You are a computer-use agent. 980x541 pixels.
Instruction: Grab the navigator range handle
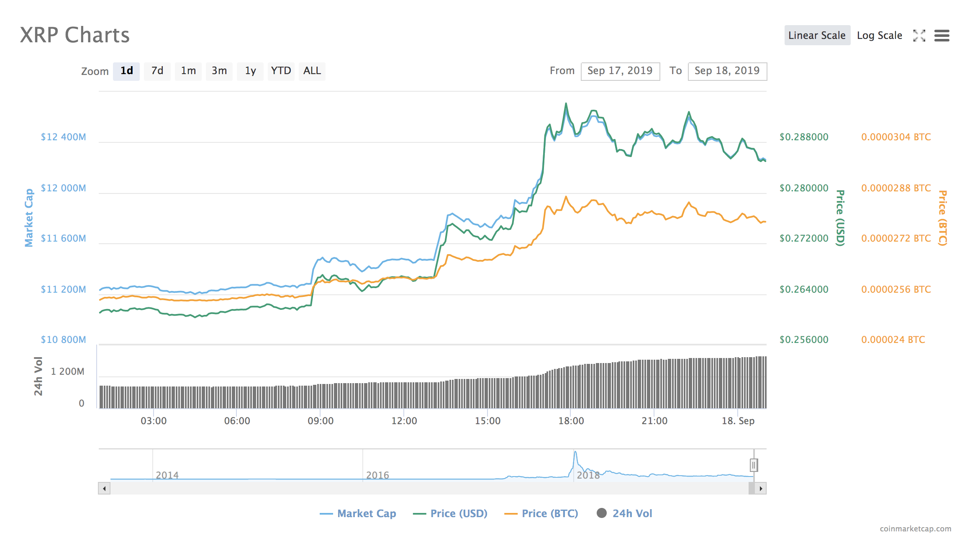click(754, 465)
